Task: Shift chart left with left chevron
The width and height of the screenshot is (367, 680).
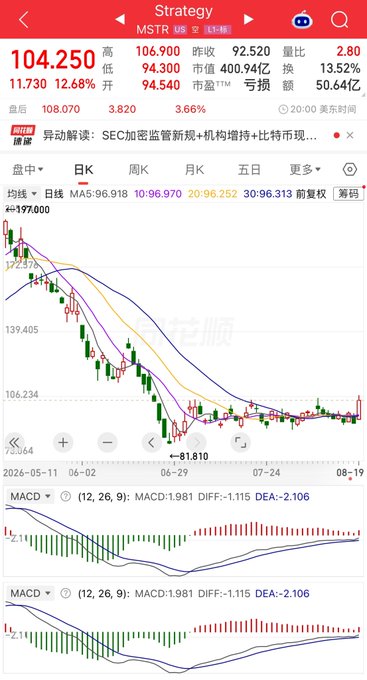Action: pyautogui.click(x=152, y=442)
